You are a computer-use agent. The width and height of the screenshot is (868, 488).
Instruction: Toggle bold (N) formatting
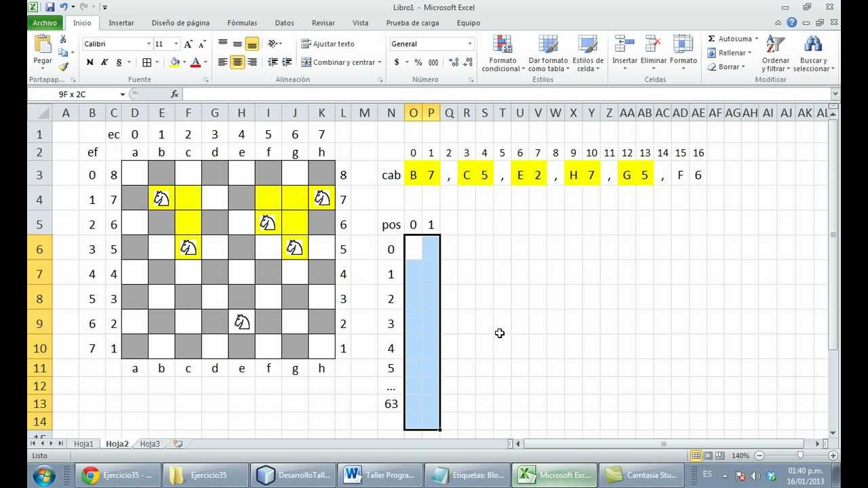pos(90,62)
